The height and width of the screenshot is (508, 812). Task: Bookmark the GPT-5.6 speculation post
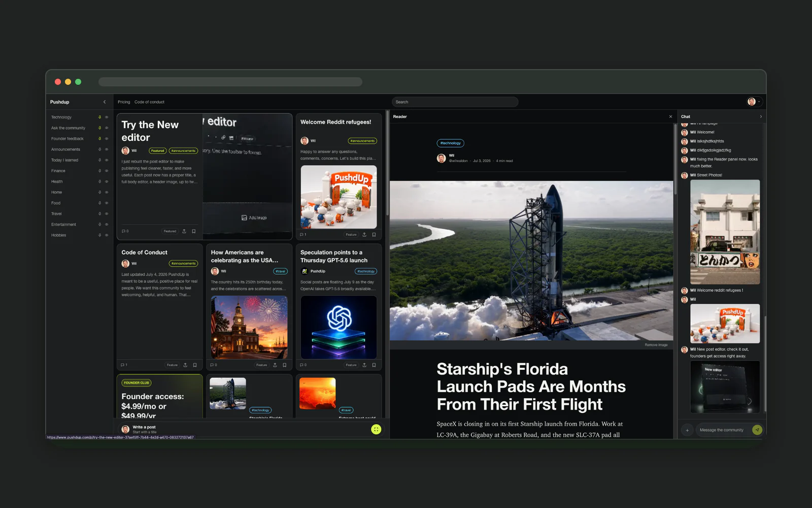click(374, 365)
